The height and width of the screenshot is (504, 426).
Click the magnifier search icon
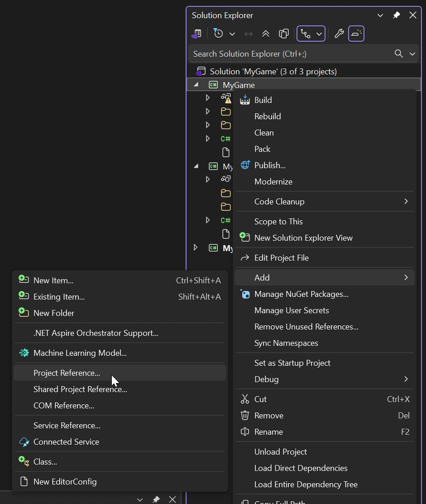coord(398,53)
